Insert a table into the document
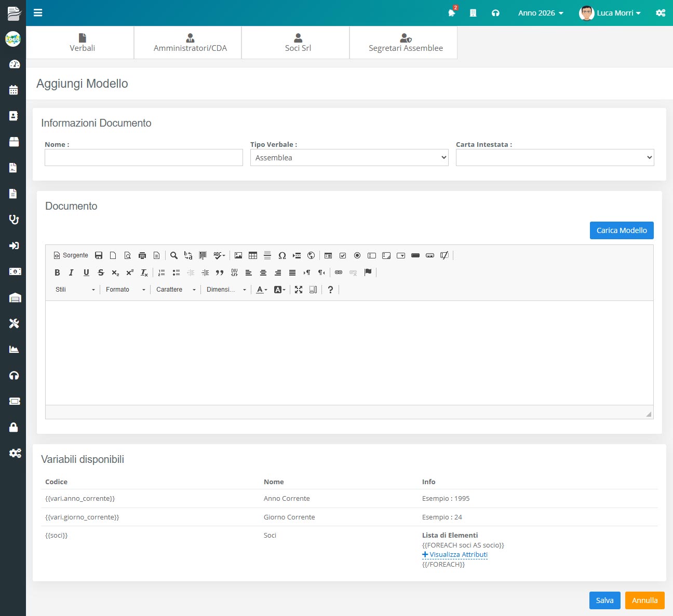The image size is (673, 616). [x=253, y=255]
